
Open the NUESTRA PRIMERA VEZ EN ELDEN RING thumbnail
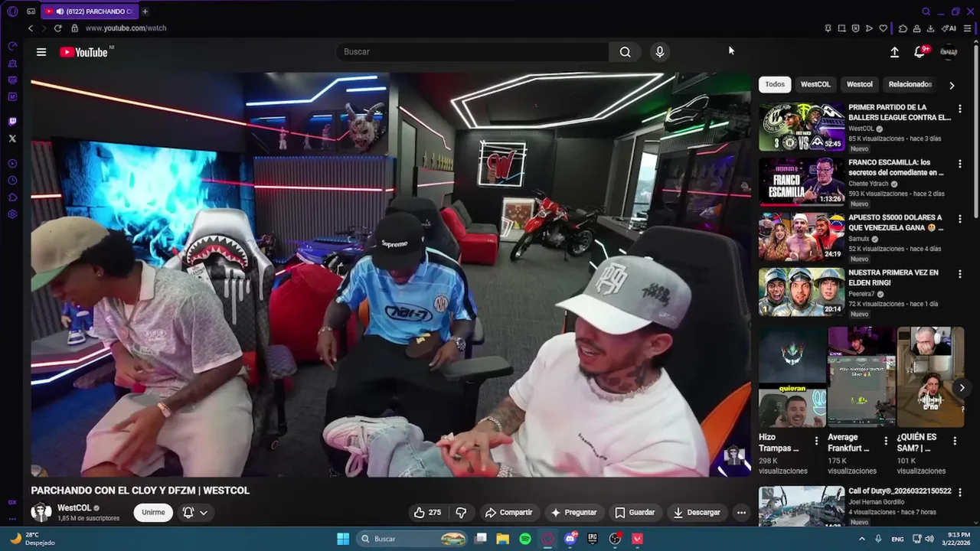(x=802, y=292)
